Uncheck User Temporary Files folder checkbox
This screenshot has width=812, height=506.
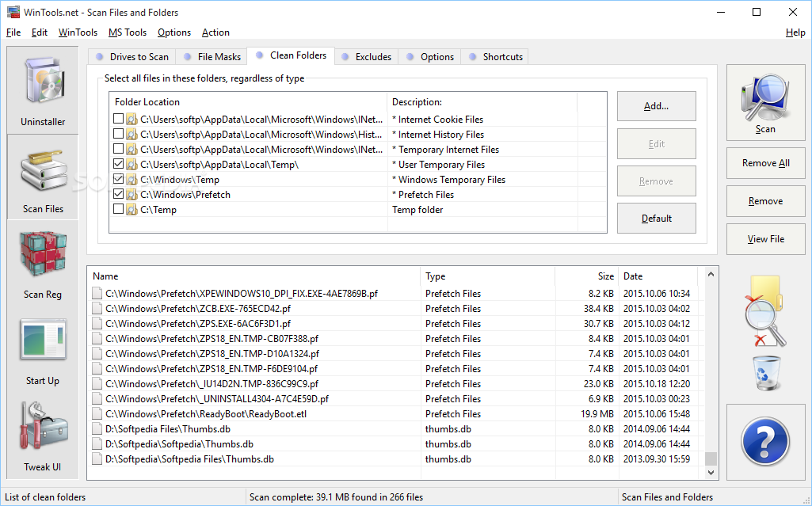[x=118, y=164]
